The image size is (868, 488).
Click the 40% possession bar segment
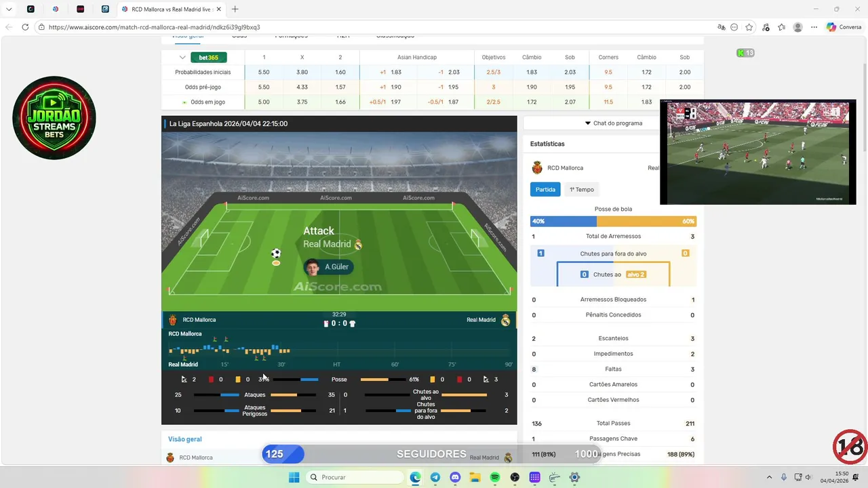click(x=564, y=222)
